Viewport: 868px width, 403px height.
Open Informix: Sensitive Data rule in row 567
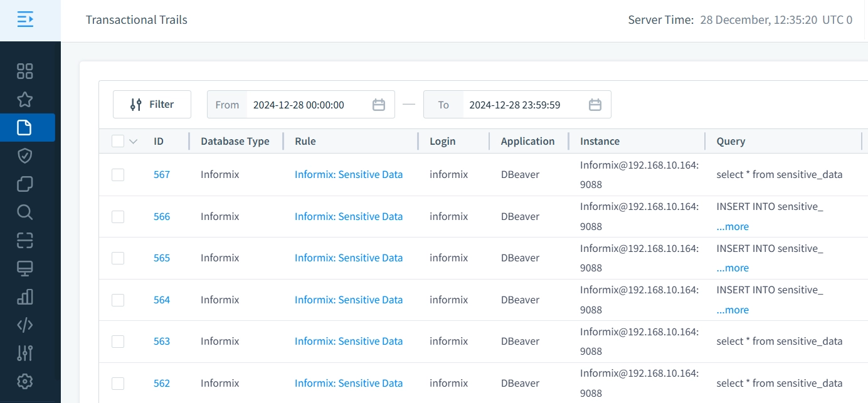[349, 175]
